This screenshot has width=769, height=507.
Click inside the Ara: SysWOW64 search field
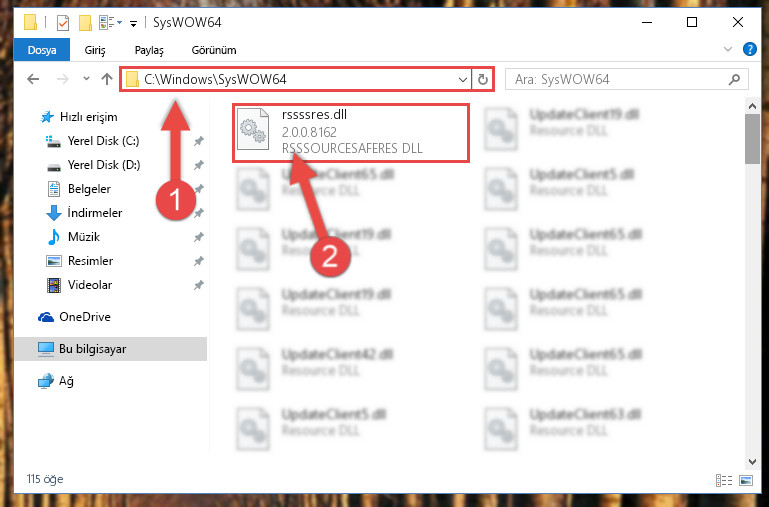click(618, 79)
